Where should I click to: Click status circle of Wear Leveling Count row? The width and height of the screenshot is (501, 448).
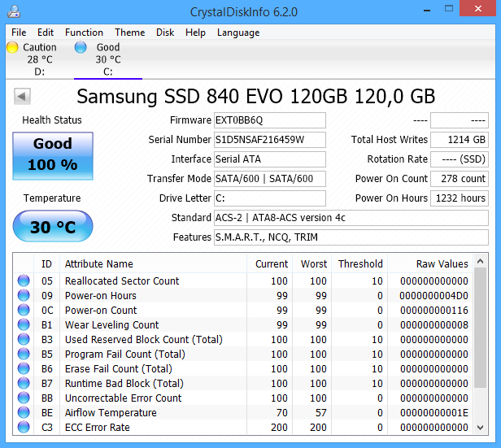24,324
